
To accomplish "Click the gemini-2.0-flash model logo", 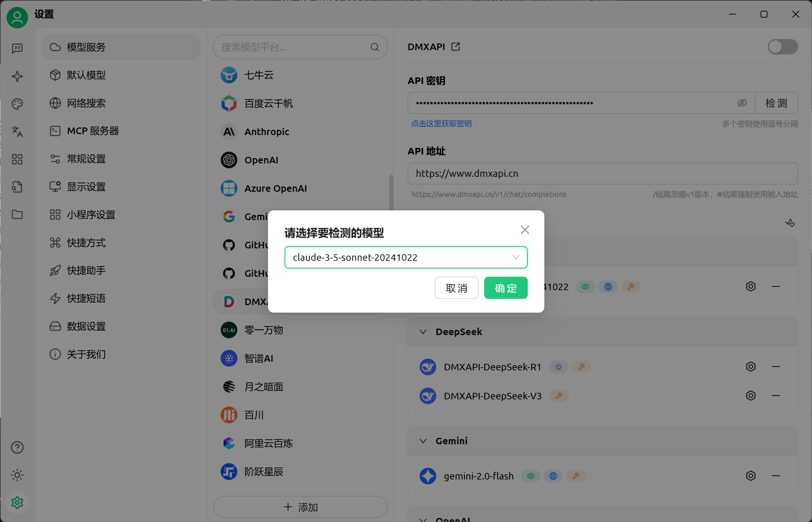I will click(428, 476).
